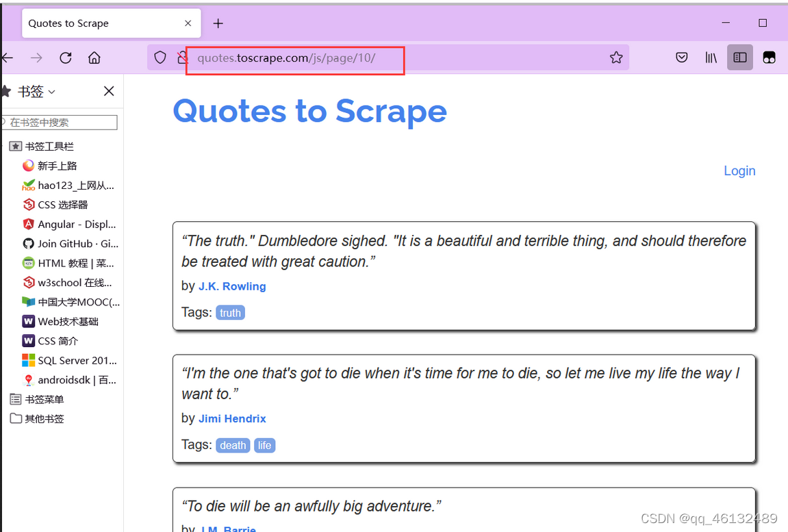Open the 中国大学MOOC bookmark
Viewport: 788px width, 532px height.
pyautogui.click(x=71, y=303)
